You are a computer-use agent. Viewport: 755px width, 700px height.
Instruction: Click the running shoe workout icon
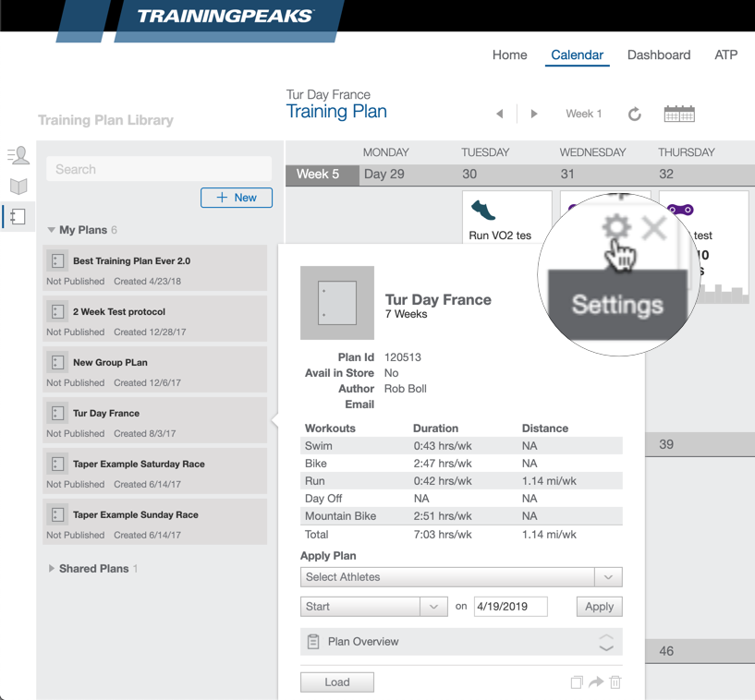[483, 211]
